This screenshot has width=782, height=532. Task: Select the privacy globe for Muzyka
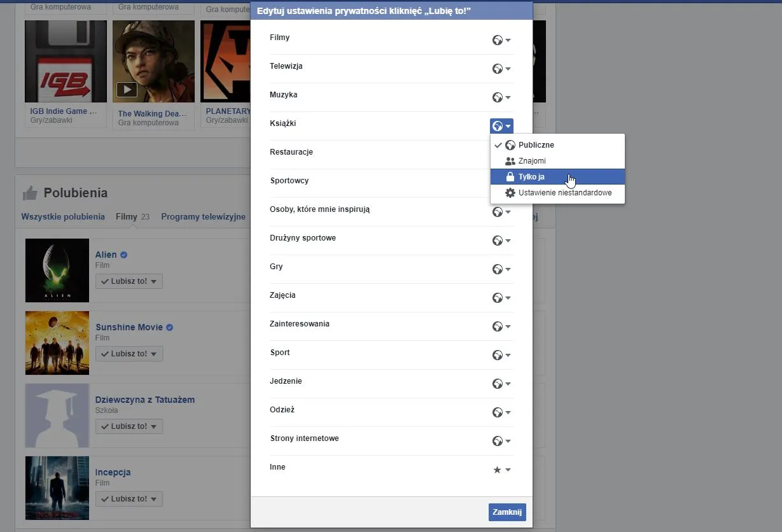[498, 97]
